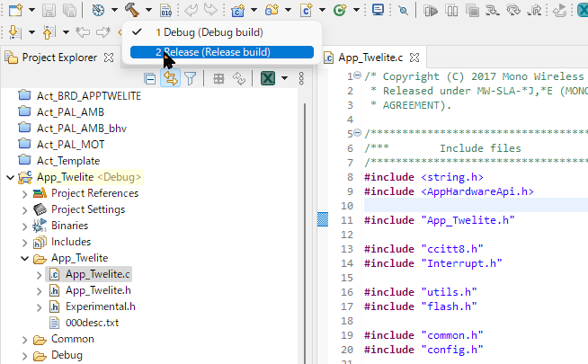The width and height of the screenshot is (588, 364).
Task: Open dropdown next to green class icon
Action: point(356,10)
